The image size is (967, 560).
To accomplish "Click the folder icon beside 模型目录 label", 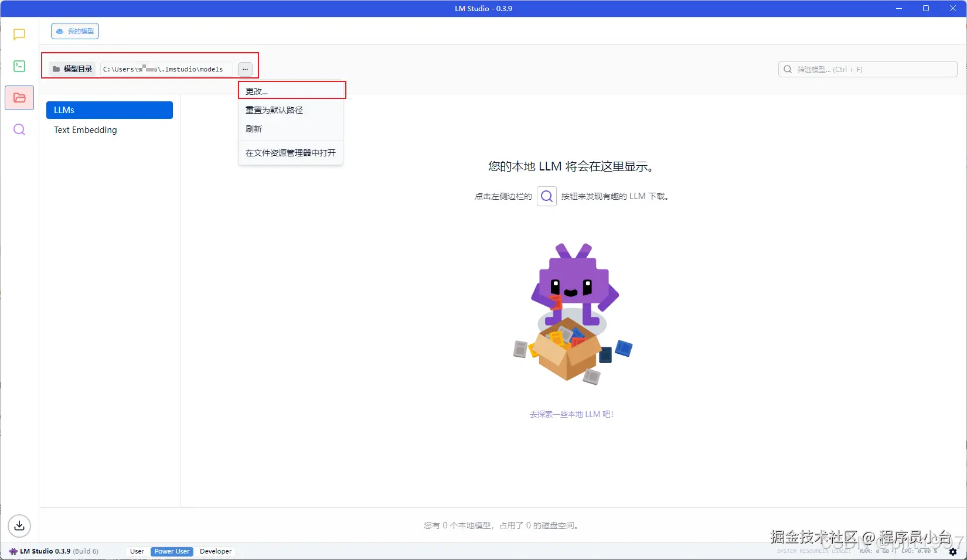I will click(x=56, y=69).
